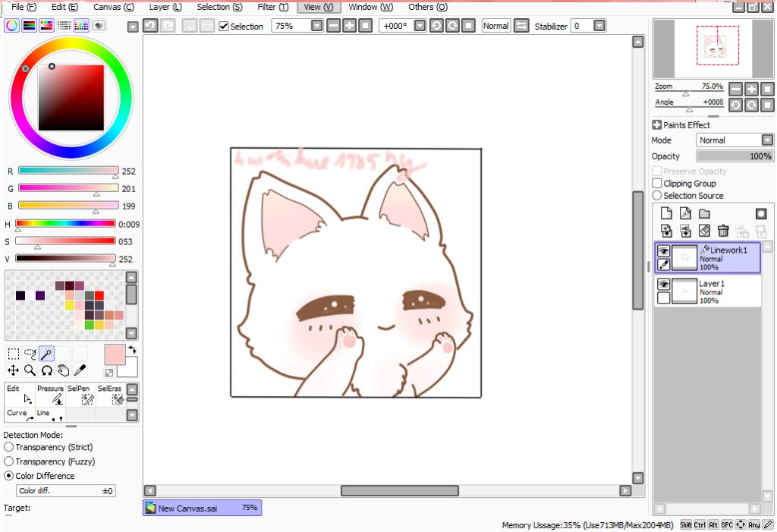Toggle the RGB slider panel icon
The image size is (777, 532).
pos(30,26)
